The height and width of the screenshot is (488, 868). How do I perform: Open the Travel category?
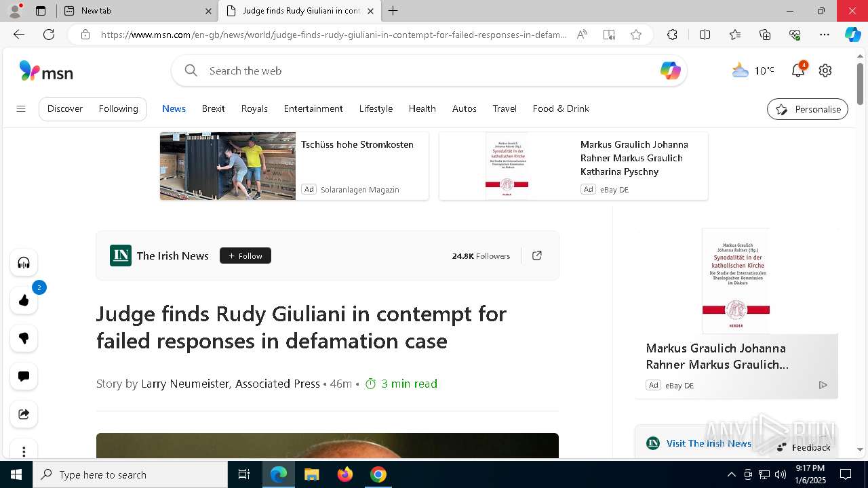[x=505, y=108]
